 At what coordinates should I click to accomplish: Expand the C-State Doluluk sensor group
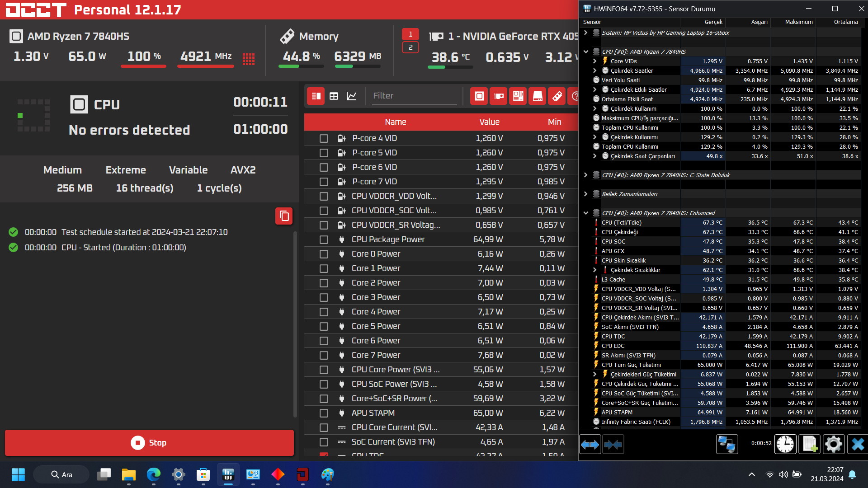click(586, 175)
